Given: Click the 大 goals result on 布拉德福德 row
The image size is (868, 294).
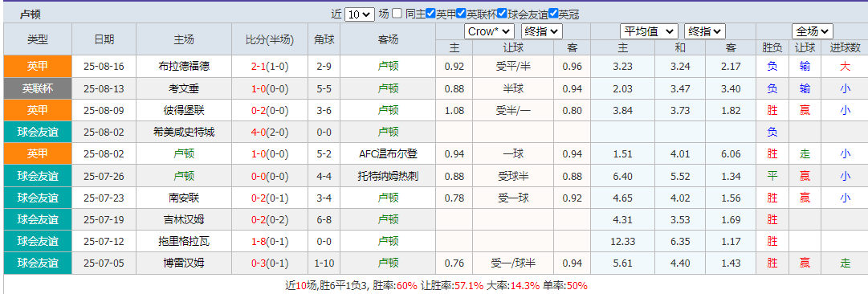Looking at the screenshot, I should [845, 67].
